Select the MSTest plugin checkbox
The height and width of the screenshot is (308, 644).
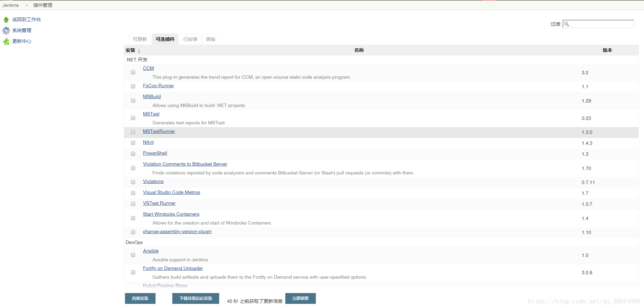click(x=133, y=118)
